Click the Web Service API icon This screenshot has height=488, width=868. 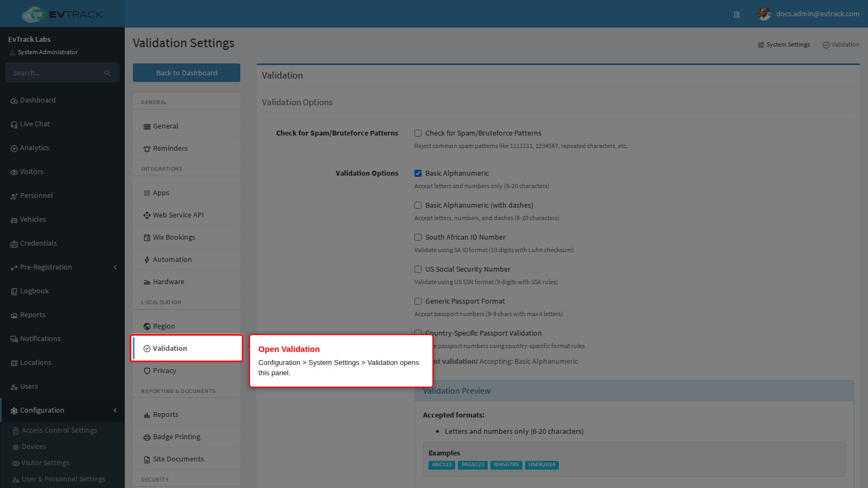[x=147, y=215]
